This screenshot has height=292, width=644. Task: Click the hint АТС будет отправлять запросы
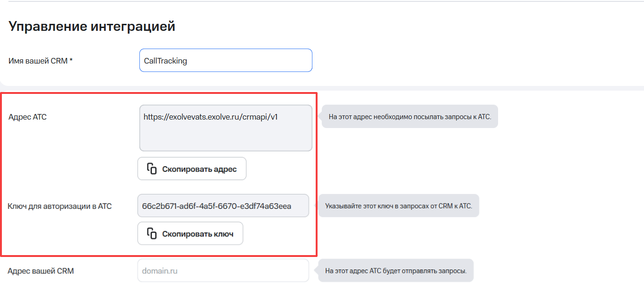(396, 271)
